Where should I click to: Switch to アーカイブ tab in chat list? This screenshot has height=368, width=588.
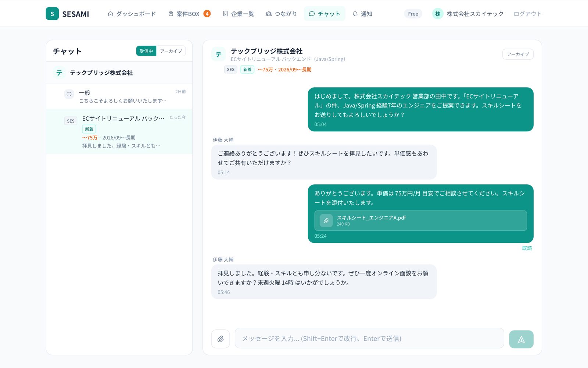point(171,51)
